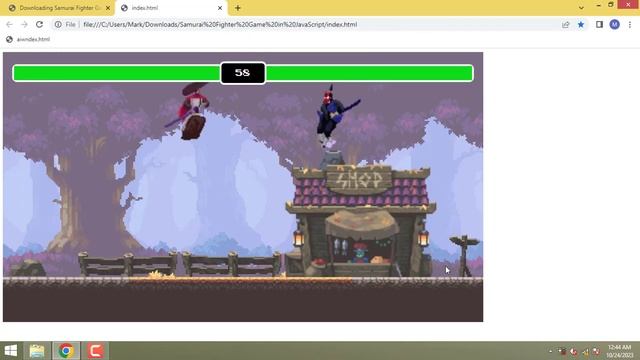The width and height of the screenshot is (640, 360).
Task: Share this page icon in address bar
Action: pyautogui.click(x=566, y=24)
